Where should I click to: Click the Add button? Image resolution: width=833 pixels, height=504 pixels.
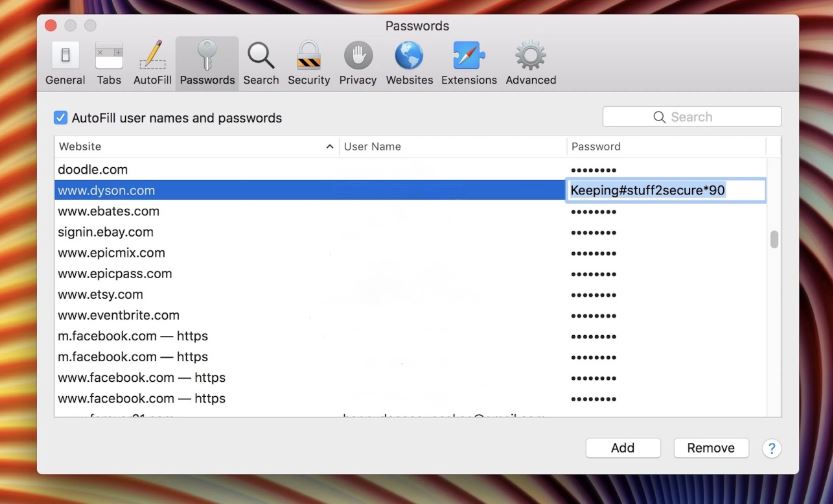click(x=623, y=448)
